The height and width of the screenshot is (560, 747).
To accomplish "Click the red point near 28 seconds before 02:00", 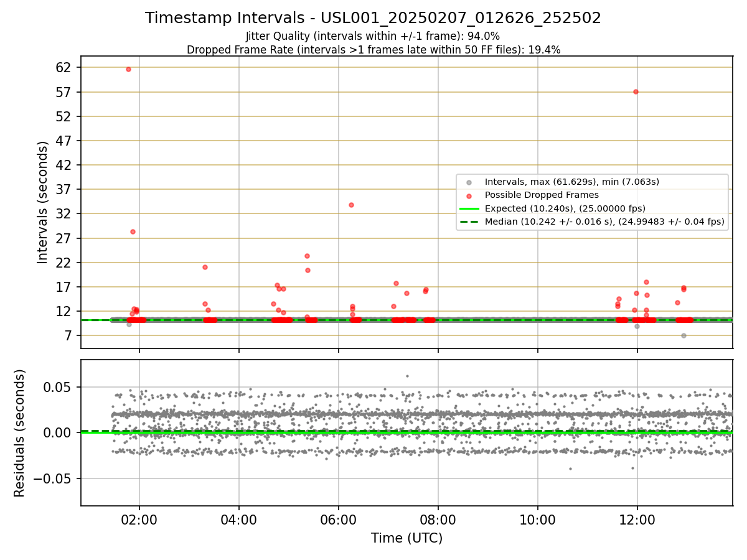I will [x=133, y=231].
